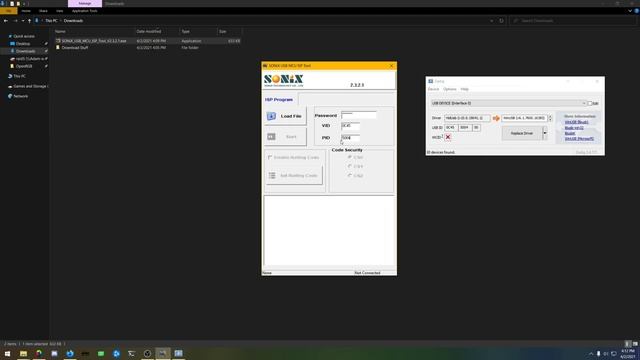Viewport: 640px width, 360px height.
Task: Select This PC in Explorer sidebar
Action: [x=19, y=76]
